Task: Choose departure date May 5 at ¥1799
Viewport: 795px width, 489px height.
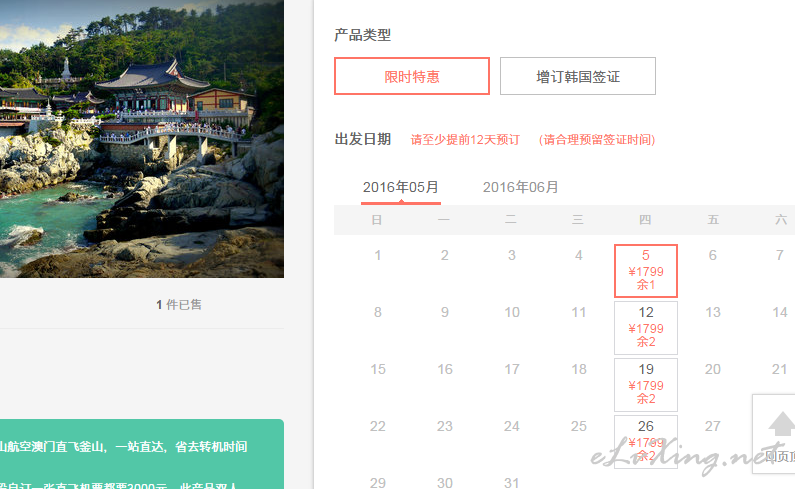Action: click(645, 271)
